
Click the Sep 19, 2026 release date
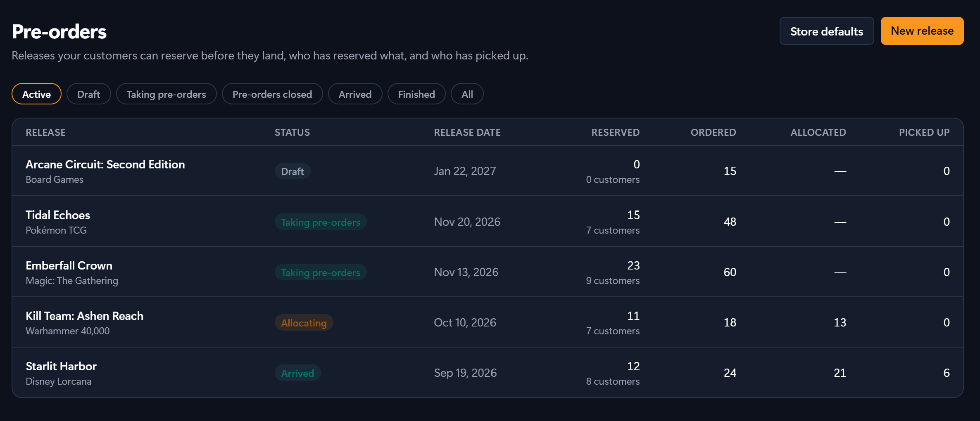coord(465,373)
